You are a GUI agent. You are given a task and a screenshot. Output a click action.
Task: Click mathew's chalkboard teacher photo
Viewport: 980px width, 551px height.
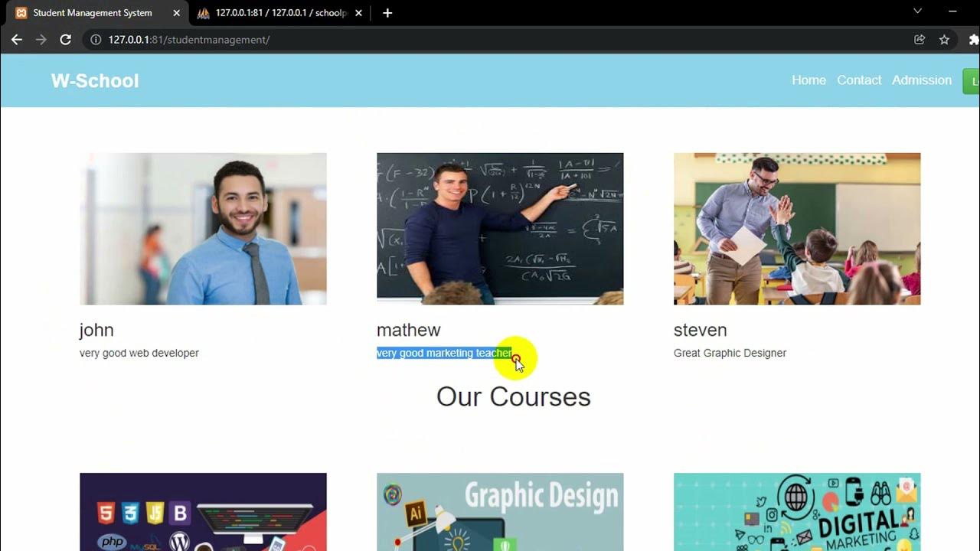pyautogui.click(x=500, y=229)
